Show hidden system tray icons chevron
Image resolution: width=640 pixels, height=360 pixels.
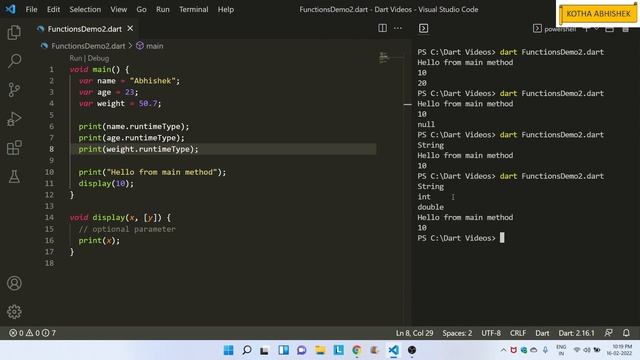coord(503,350)
